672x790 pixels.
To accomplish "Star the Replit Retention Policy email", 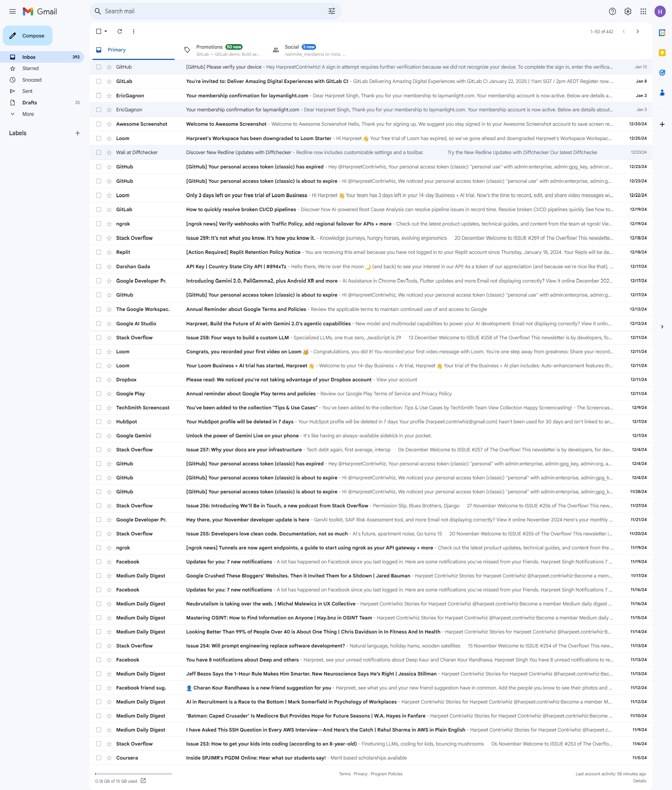I will (109, 252).
